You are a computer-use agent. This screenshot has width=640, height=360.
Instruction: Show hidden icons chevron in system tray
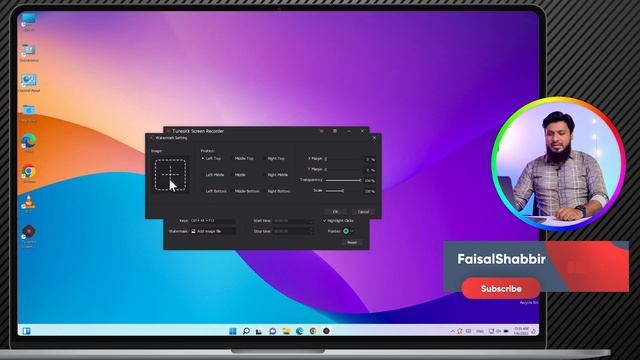pyautogui.click(x=452, y=331)
